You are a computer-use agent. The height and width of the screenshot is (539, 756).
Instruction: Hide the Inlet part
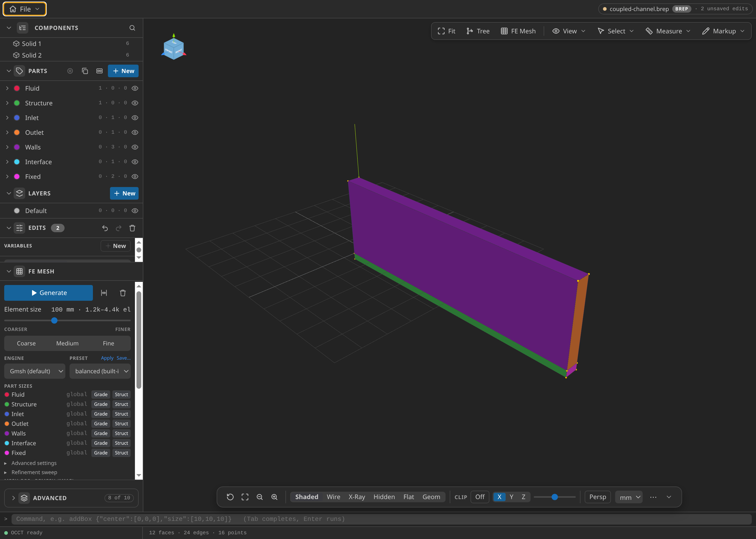pos(135,117)
